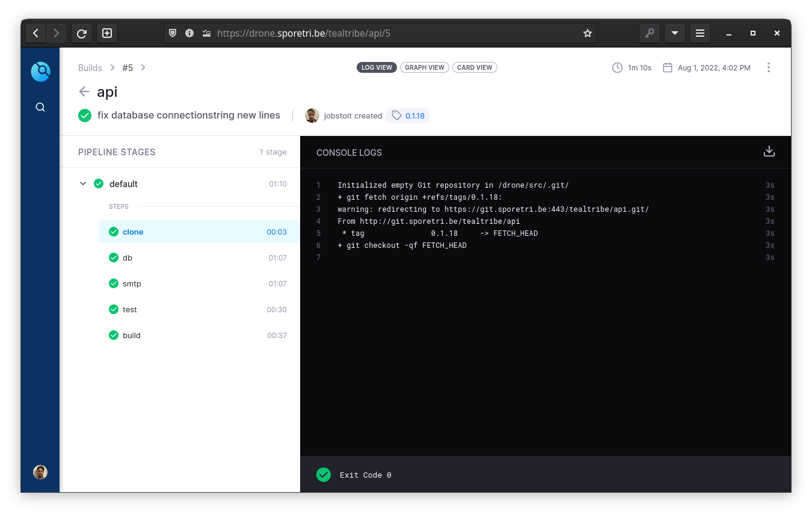Go back using the arrow beside api
The height and width of the screenshot is (515, 812).
point(84,91)
